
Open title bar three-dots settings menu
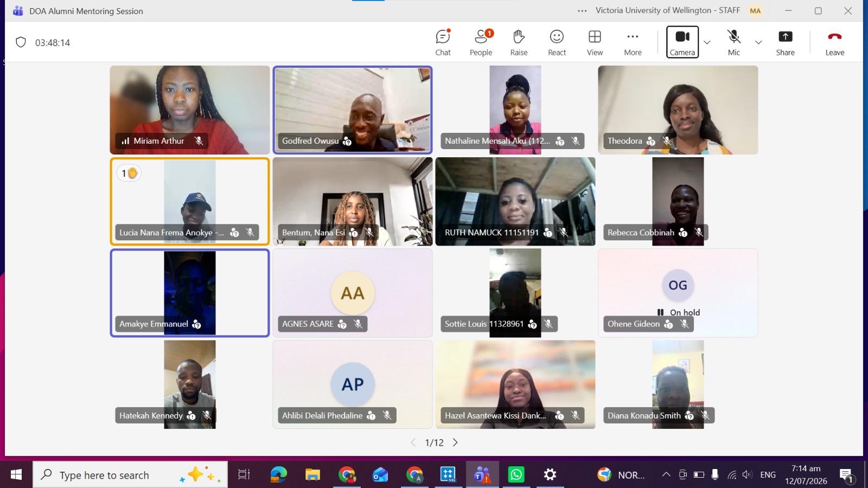coord(582,11)
